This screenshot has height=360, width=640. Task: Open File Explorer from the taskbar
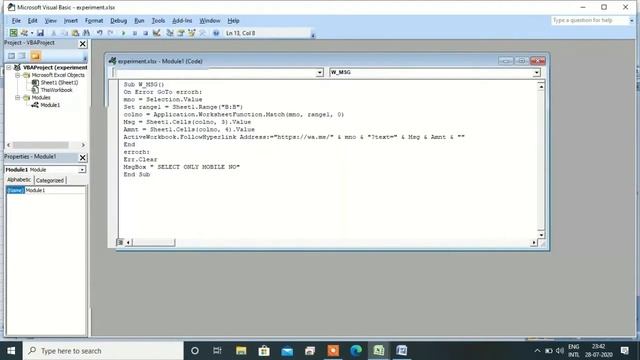click(x=241, y=351)
